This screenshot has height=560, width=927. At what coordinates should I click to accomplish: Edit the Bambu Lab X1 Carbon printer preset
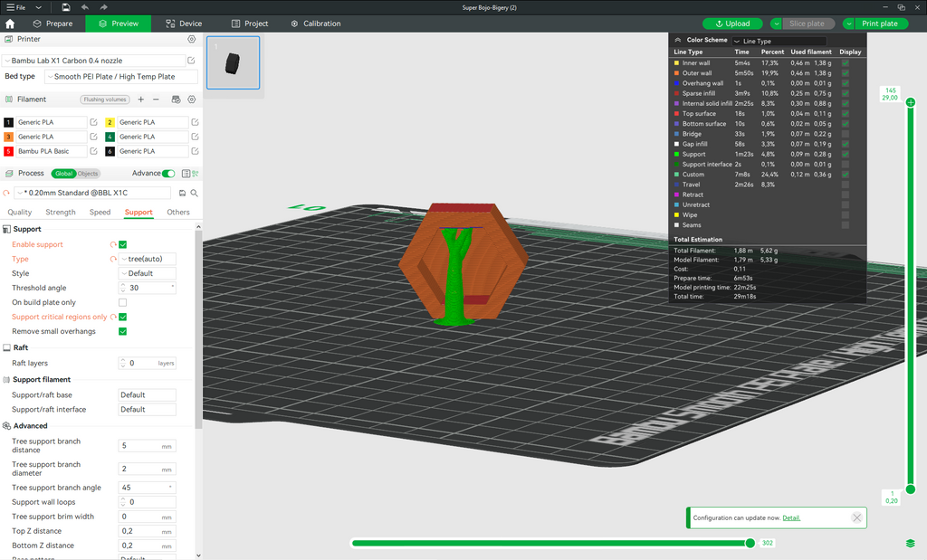pos(191,61)
